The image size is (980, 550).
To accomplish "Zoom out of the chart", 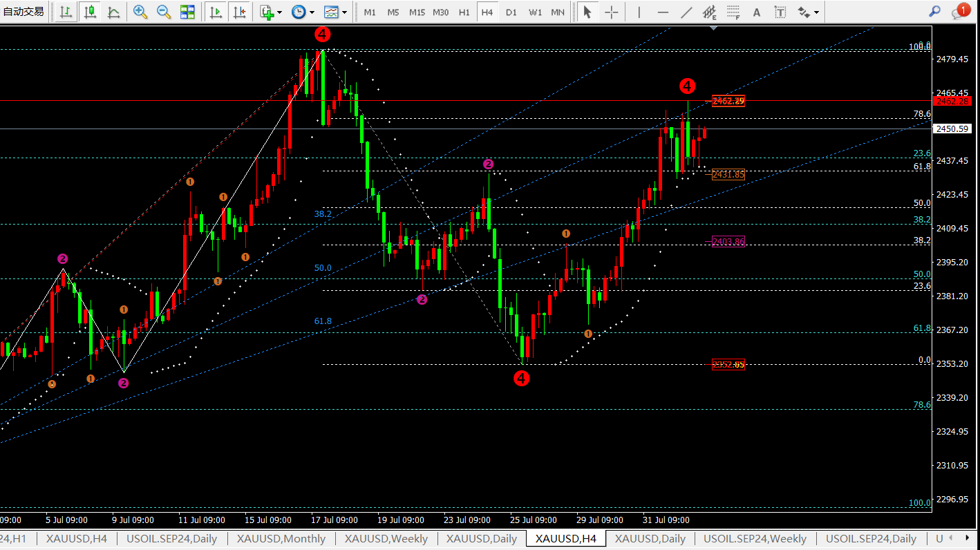I will coord(164,12).
